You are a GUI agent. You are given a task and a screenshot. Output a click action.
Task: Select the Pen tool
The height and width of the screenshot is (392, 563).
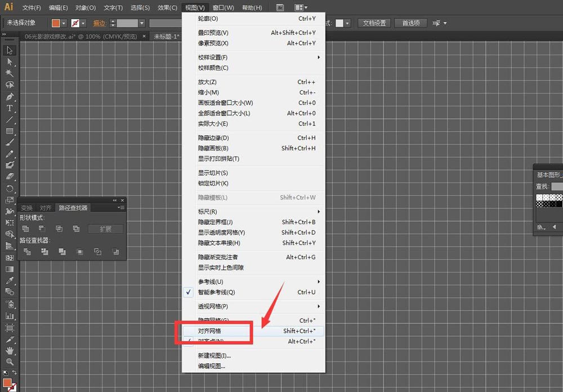[x=8, y=97]
